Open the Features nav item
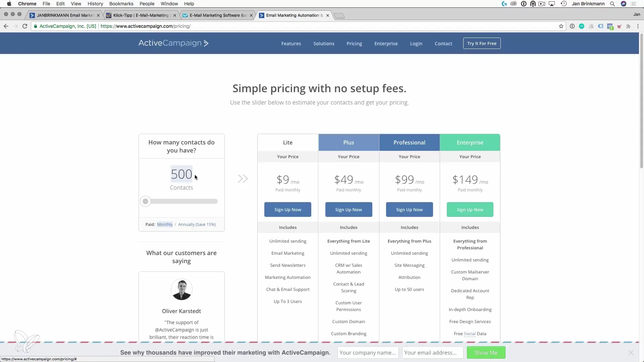 [x=291, y=44]
